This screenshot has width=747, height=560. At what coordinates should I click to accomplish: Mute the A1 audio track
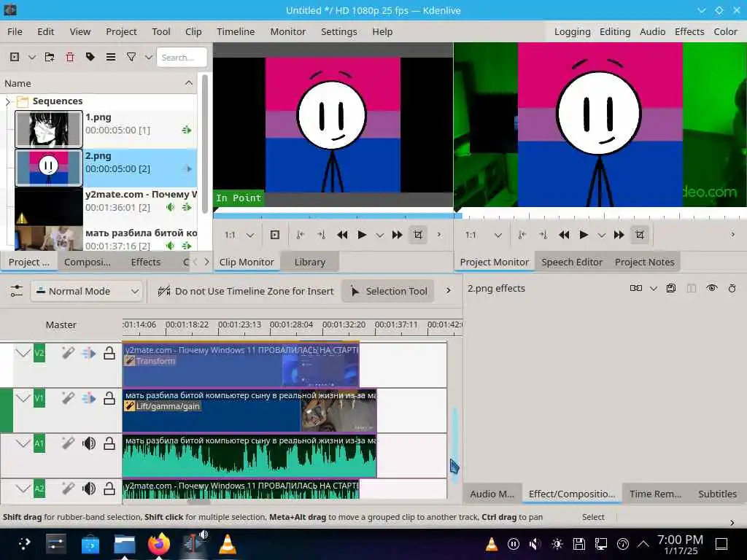pos(88,443)
